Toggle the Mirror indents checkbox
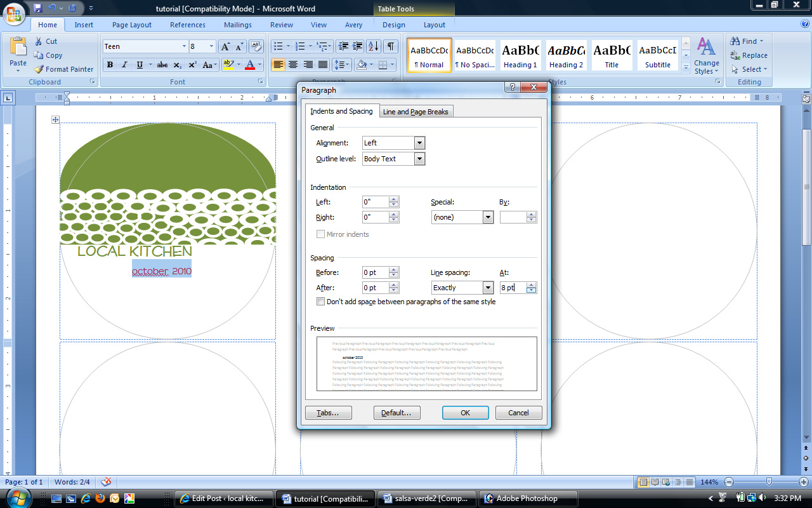The width and height of the screenshot is (812, 508). (x=320, y=235)
